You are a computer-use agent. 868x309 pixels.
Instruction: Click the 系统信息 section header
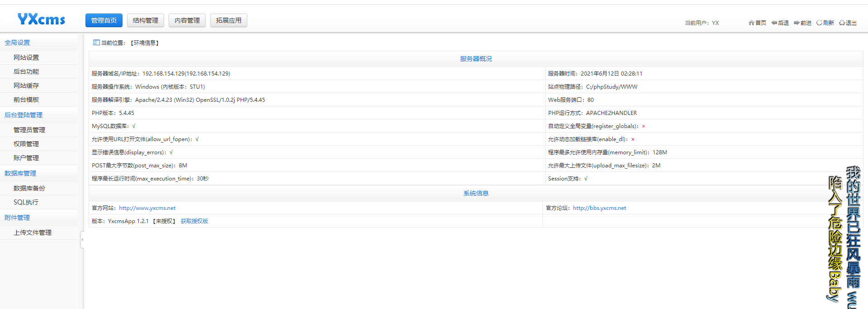click(x=476, y=193)
